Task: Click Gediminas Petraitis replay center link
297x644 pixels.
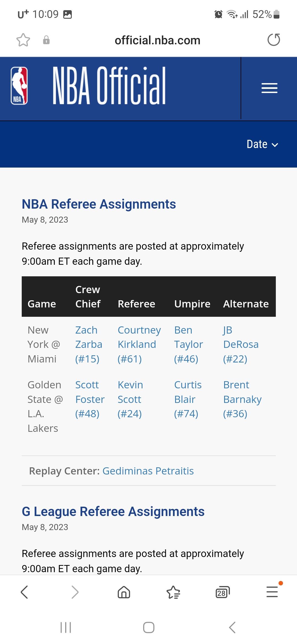Action: pos(148,471)
